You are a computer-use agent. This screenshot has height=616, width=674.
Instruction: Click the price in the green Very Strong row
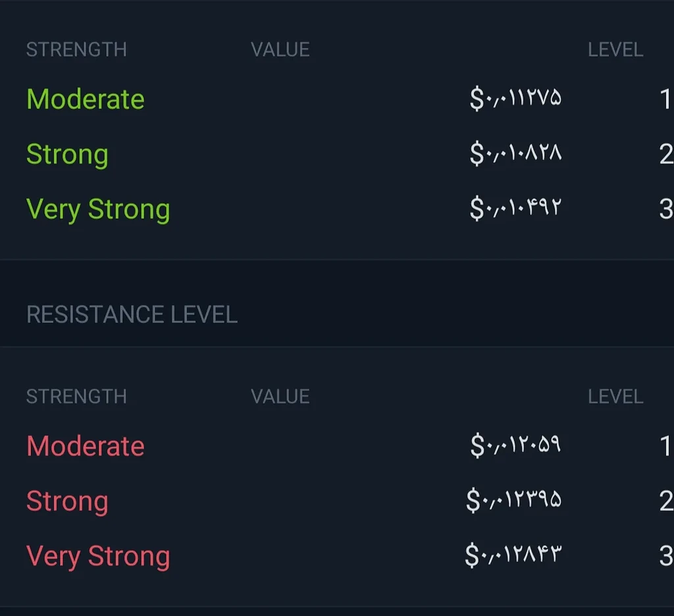pos(515,209)
